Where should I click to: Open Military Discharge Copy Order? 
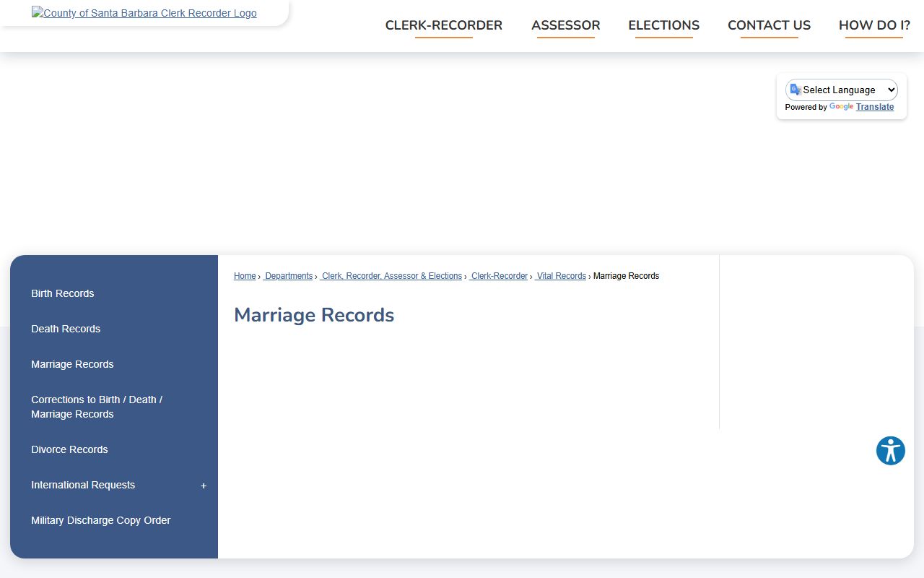101,520
